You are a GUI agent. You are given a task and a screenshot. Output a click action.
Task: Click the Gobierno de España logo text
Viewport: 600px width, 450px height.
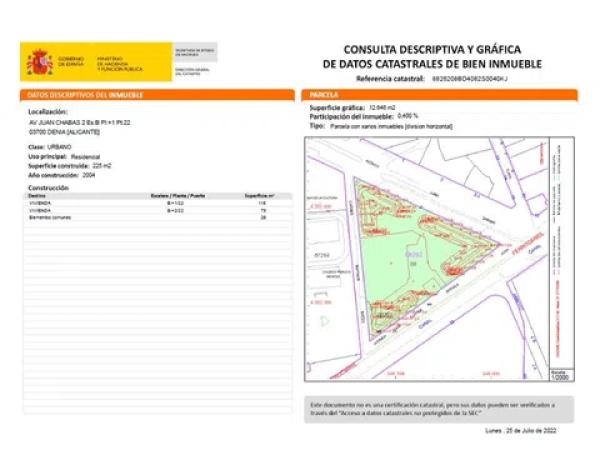pos(71,62)
